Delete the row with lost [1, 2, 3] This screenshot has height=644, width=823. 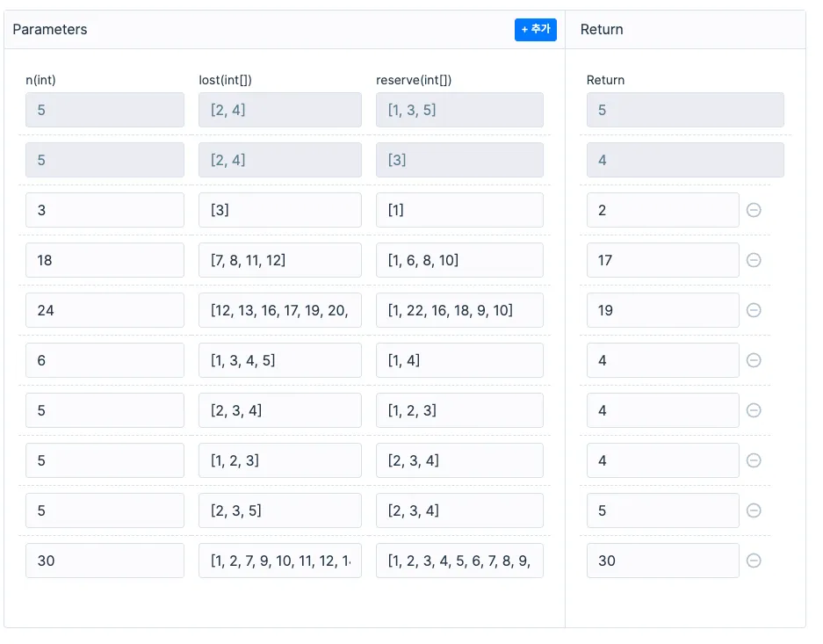pyautogui.click(x=754, y=460)
